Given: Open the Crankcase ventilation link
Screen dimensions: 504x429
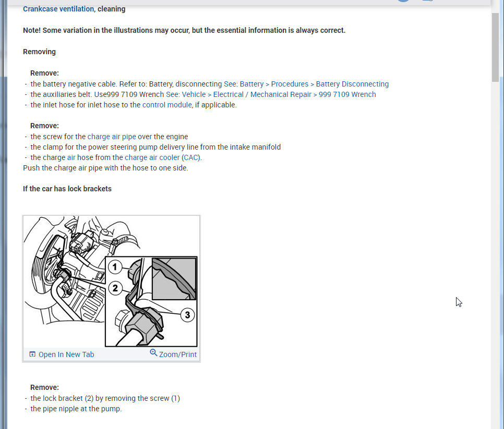Looking at the screenshot, I should (58, 9).
